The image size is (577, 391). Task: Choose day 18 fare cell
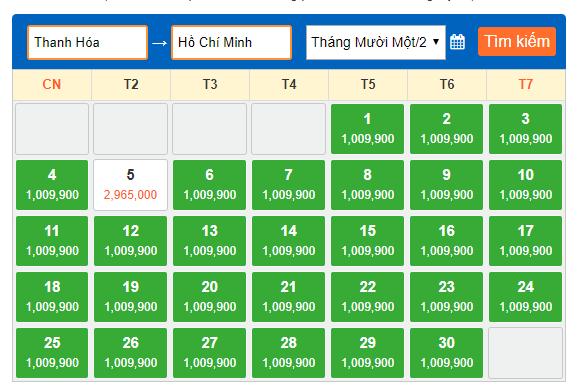click(52, 297)
